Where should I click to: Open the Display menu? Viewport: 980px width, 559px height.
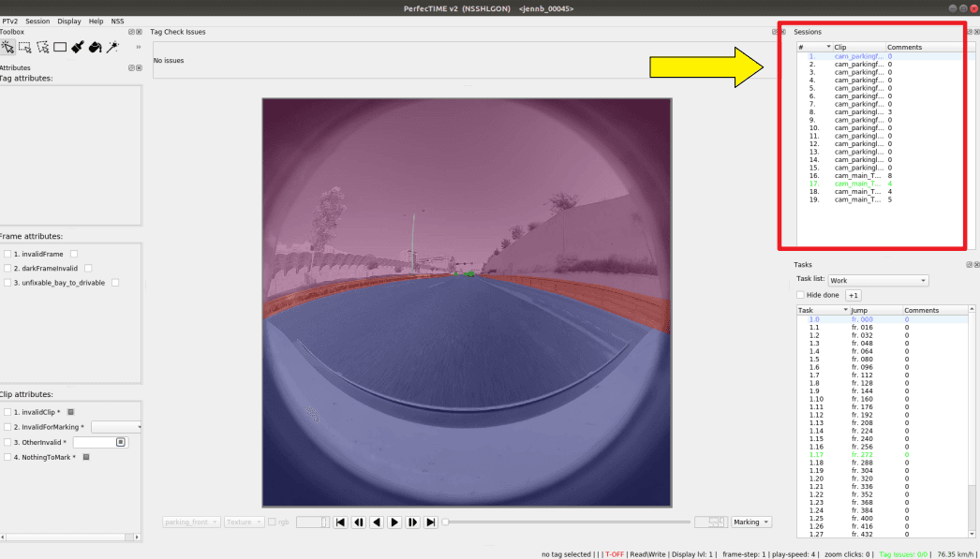(69, 22)
